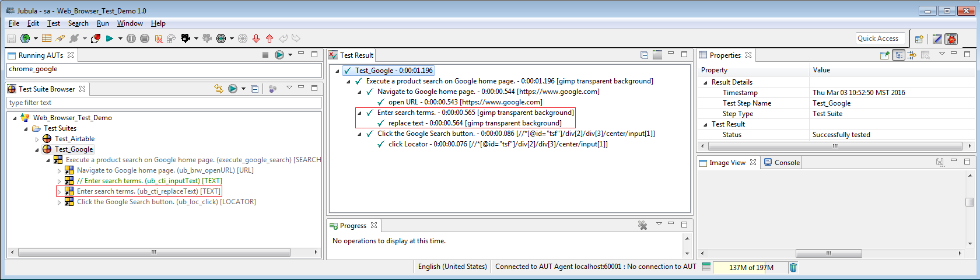Select Click the Google Search button tree item
The width and height of the screenshot is (980, 280).
pos(166,202)
